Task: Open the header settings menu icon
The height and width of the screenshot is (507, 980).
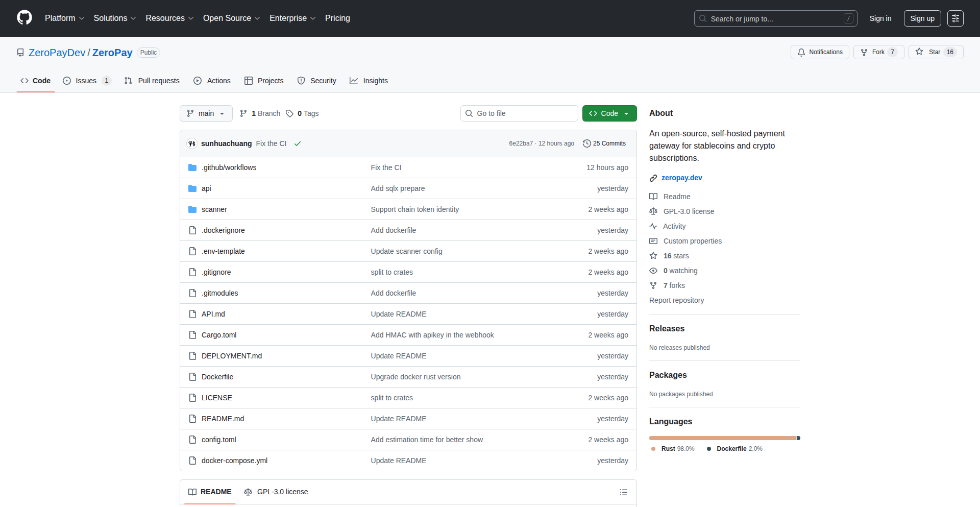Action: [955, 18]
